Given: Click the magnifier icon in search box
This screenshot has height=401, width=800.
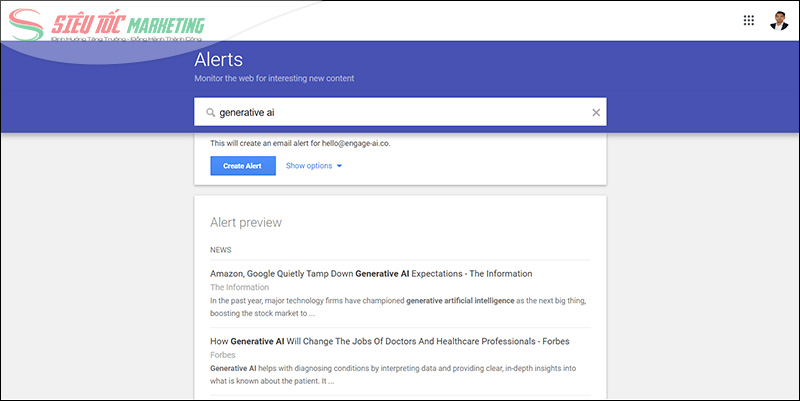Looking at the screenshot, I should [210, 113].
